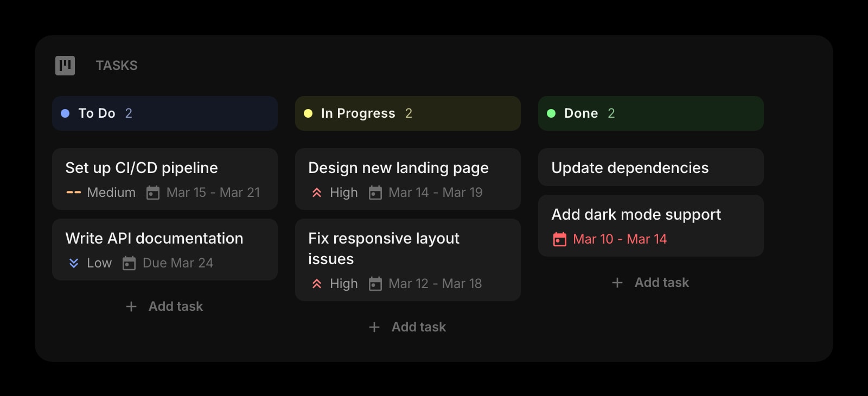This screenshot has height=396, width=868.
Task: Click the Medium priority dash icon
Action: (74, 193)
